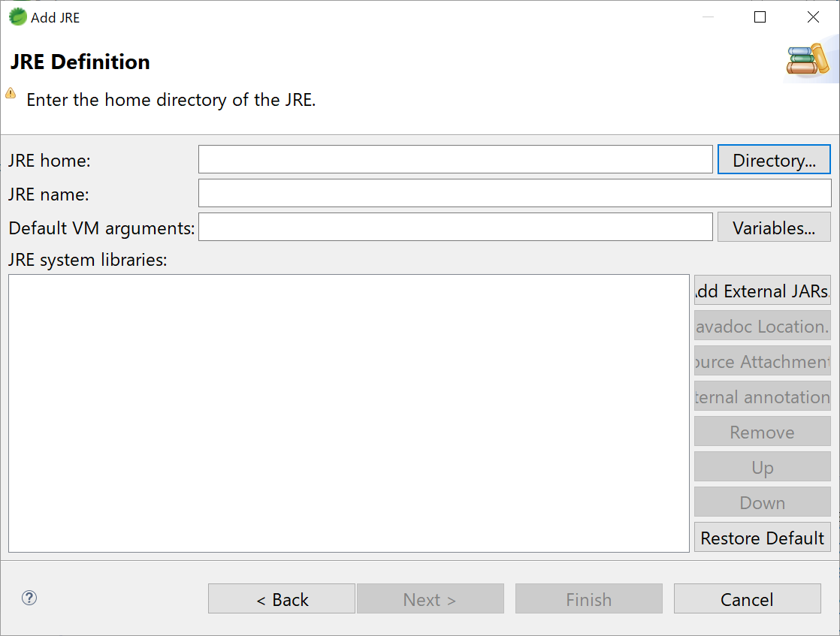Click the Source Attachment button

pyautogui.click(x=763, y=361)
